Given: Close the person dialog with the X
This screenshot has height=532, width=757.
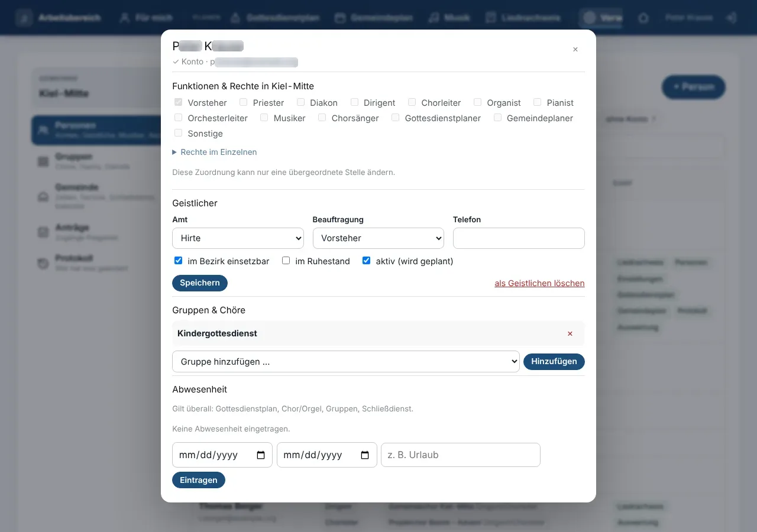Looking at the screenshot, I should tap(575, 50).
